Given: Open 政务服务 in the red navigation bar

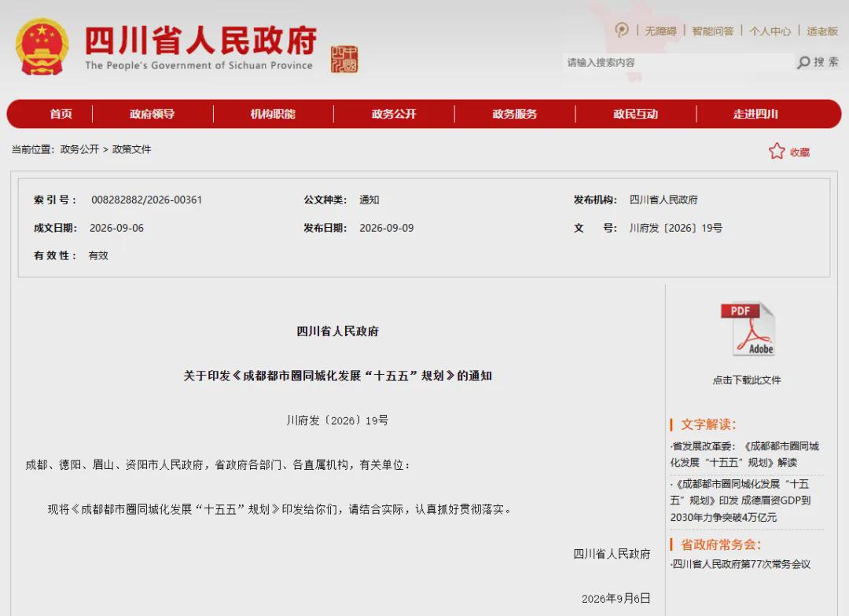Looking at the screenshot, I should tap(514, 114).
